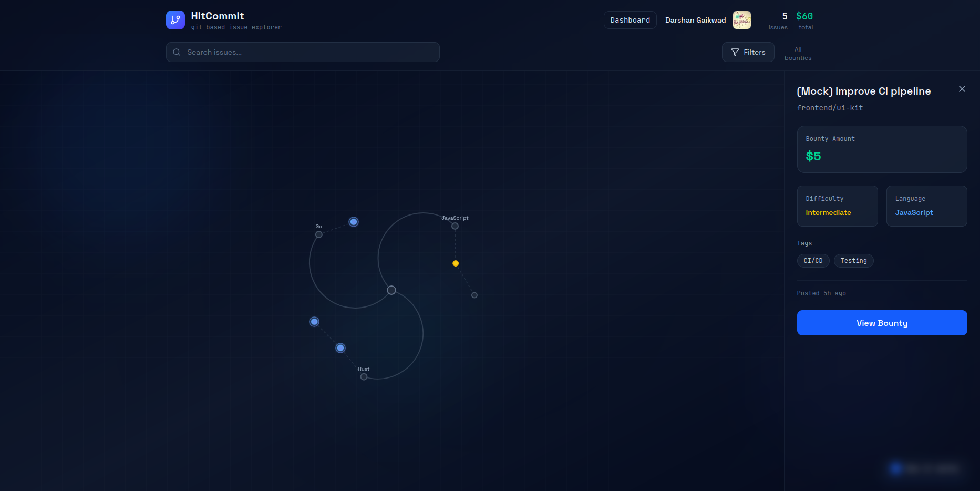Viewport: 980px width, 491px height.
Task: Open the Filters panel
Action: [x=748, y=52]
